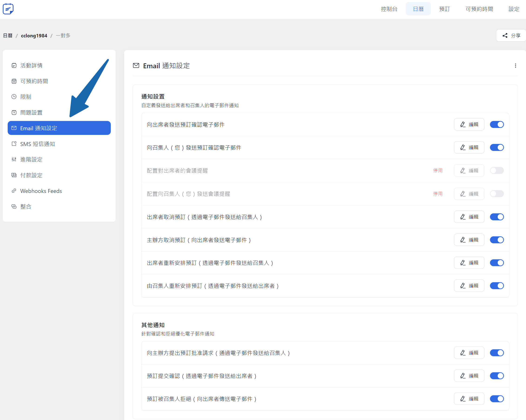Image resolution: width=526 pixels, height=420 pixels.
Task: Click 編輯 for 主辦方取消預訂 email
Action: click(469, 240)
